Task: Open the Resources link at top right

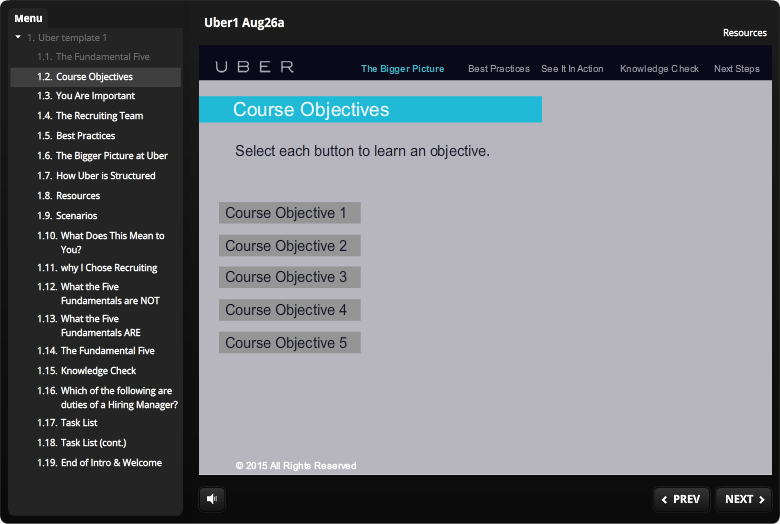Action: click(744, 33)
